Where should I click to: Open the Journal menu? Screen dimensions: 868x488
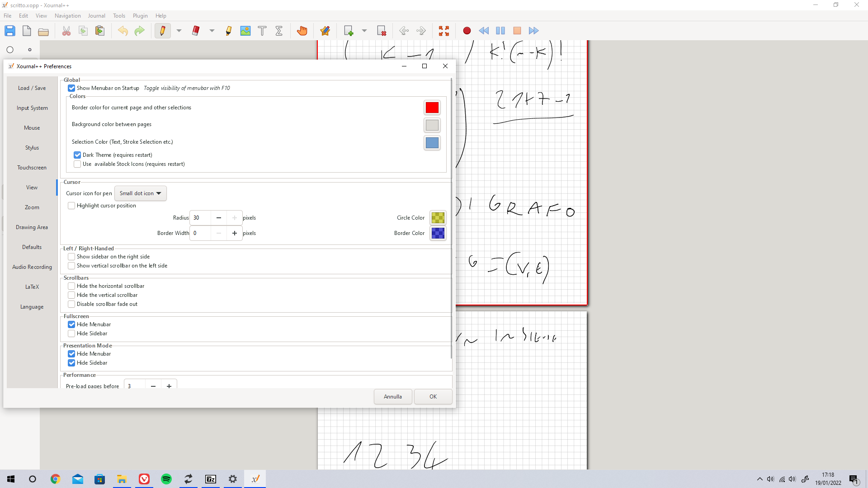coord(96,16)
